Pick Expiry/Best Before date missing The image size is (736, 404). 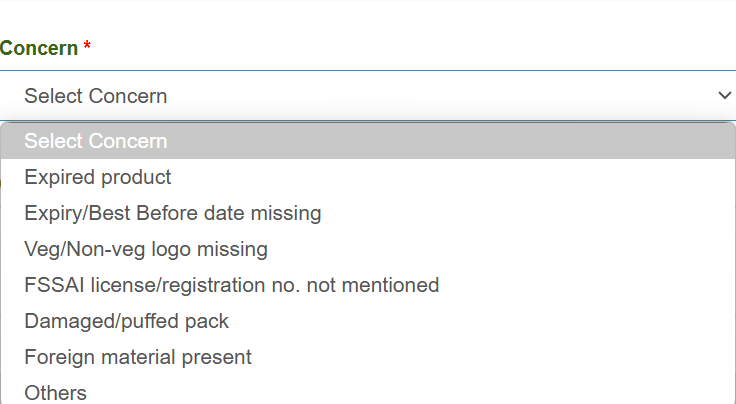173,213
